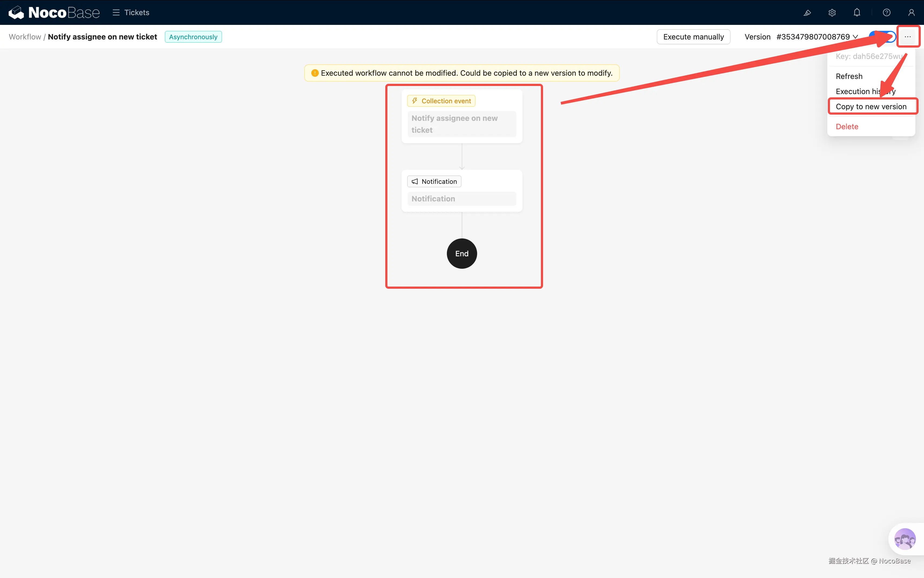924x578 pixels.
Task: Click the hamburger icon next to Tickets
Action: point(116,13)
